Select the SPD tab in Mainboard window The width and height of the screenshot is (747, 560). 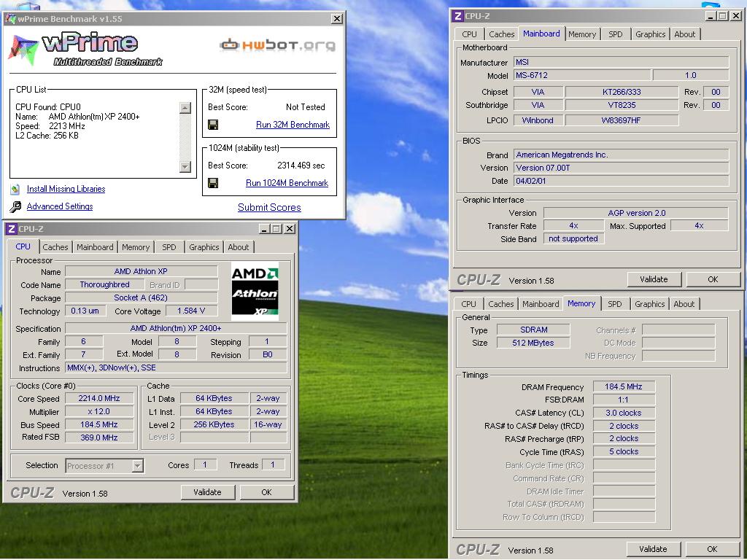616,34
